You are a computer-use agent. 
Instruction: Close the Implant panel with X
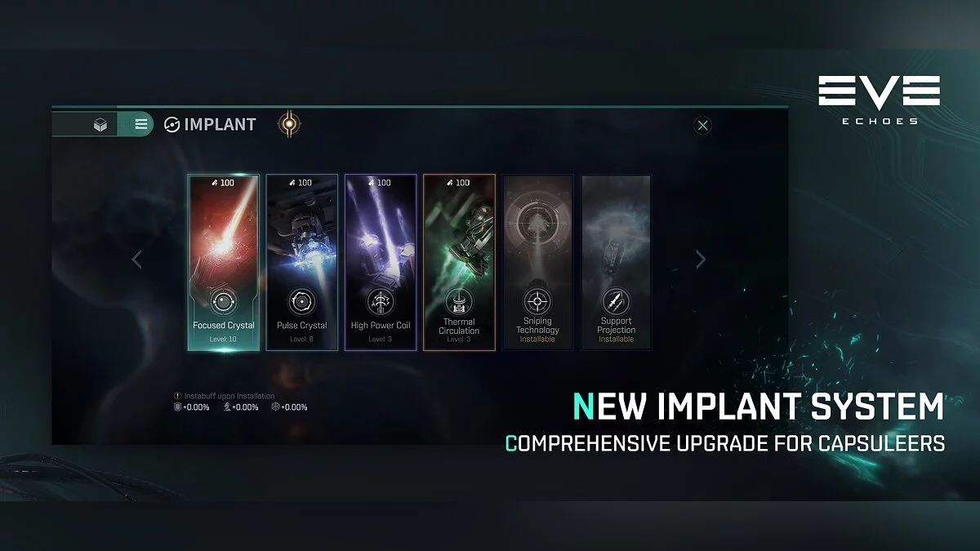[702, 125]
